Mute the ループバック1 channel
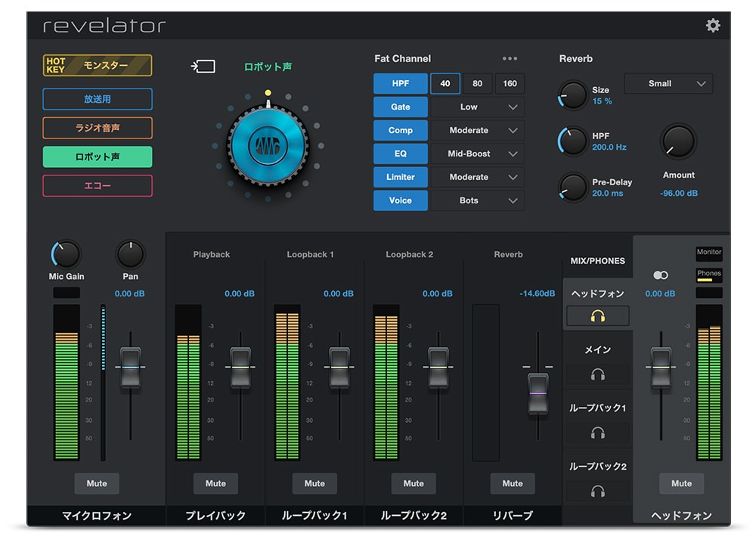Screen dimensions: 756x540 pyautogui.click(x=314, y=483)
